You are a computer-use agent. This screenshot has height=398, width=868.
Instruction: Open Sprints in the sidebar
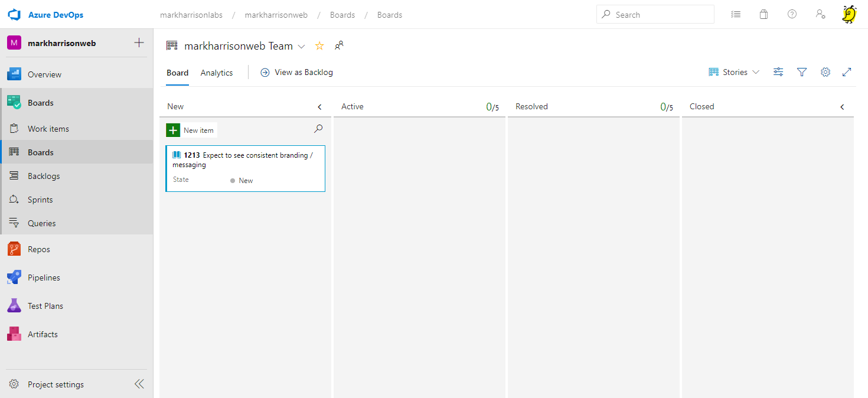pos(40,200)
